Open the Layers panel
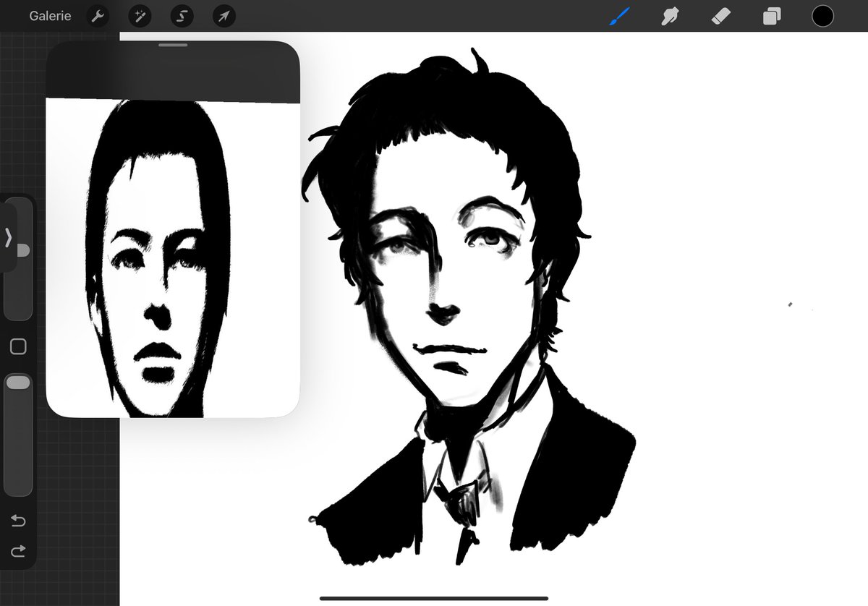The width and height of the screenshot is (868, 606). 772,16
